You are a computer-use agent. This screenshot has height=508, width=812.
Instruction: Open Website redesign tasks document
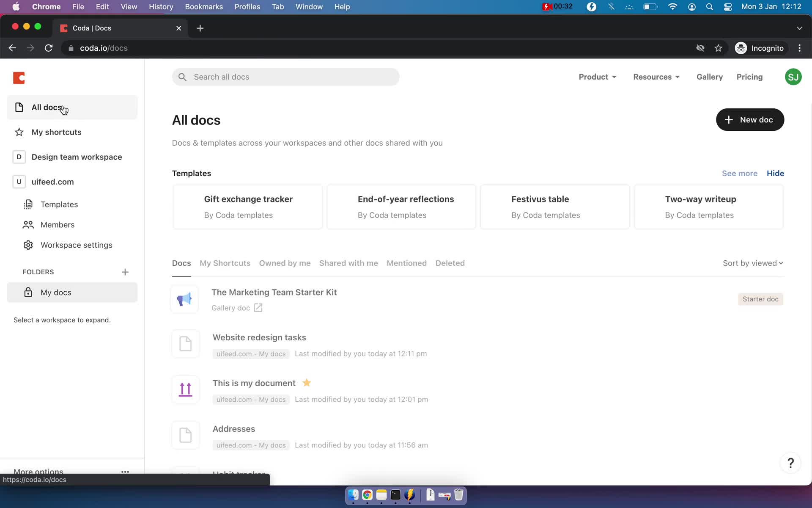click(259, 338)
